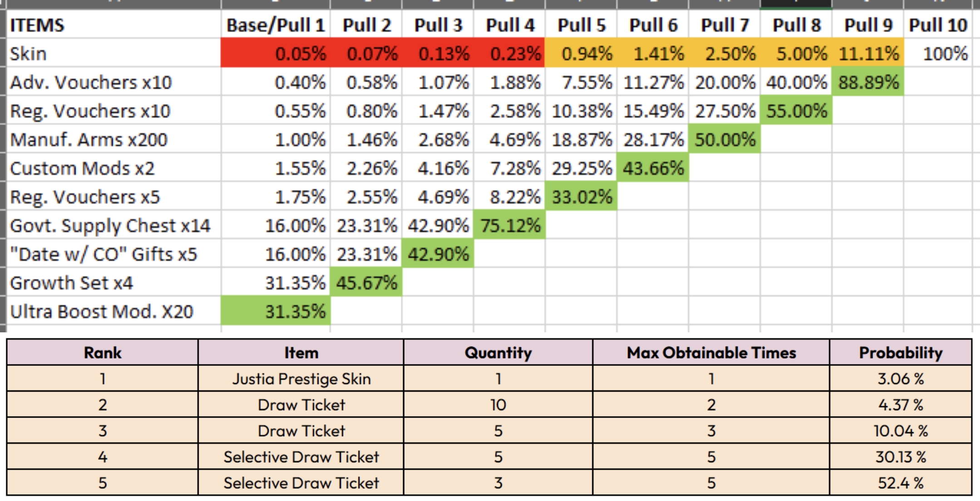Click the 100% cell under Pull 10
980x501 pixels.
(938, 53)
